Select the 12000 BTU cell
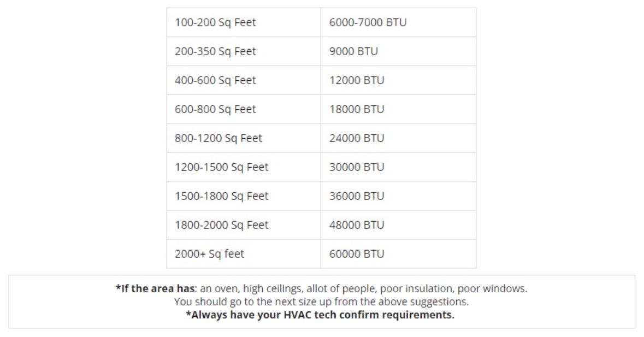This screenshot has width=644, height=337. coord(357,80)
